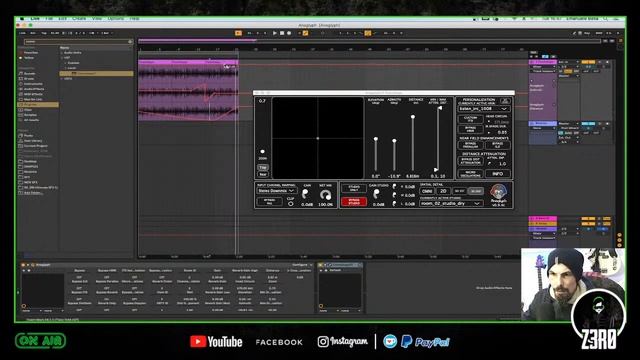Select highlighted Plug-ins category in browser

tap(38, 104)
